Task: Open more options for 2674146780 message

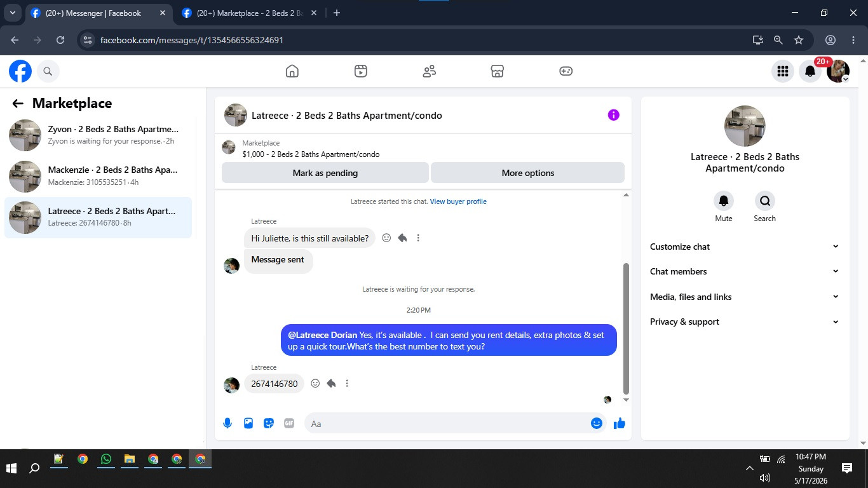Action: (347, 383)
